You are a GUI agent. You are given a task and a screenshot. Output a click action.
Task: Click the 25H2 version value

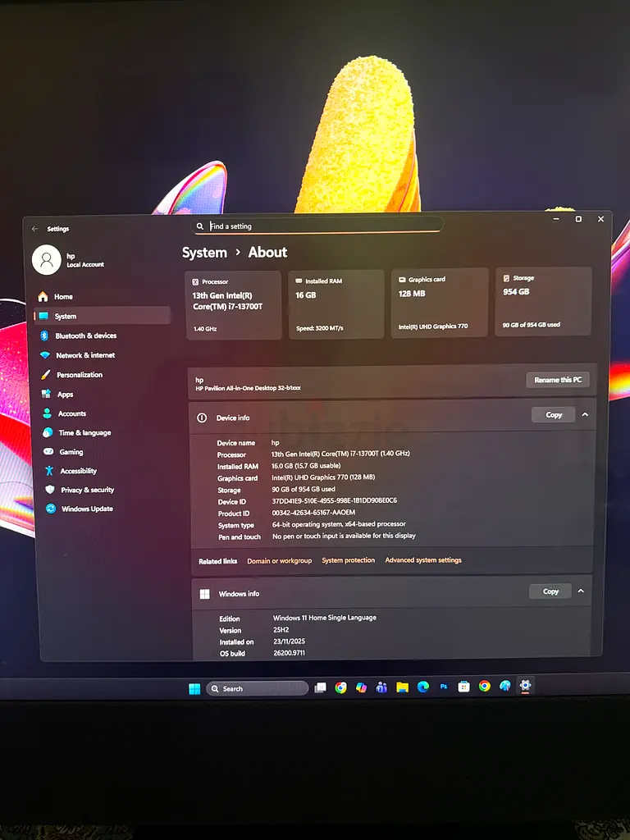(281, 630)
